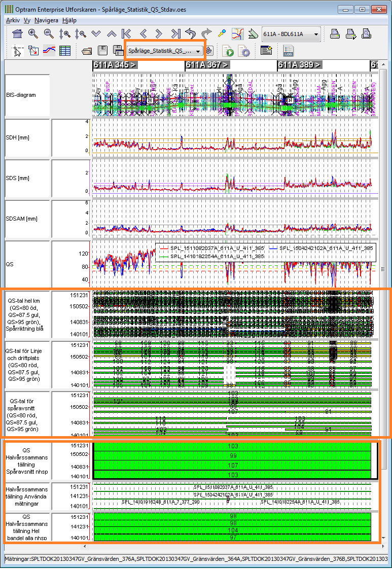392x570 pixels.
Task: Click the up chevron icon
Action: pos(112,34)
